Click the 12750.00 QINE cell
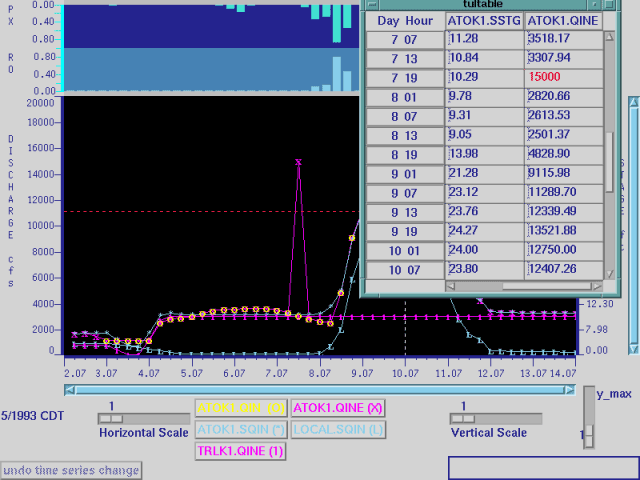Viewport: 640px width, 480px height. click(x=563, y=250)
